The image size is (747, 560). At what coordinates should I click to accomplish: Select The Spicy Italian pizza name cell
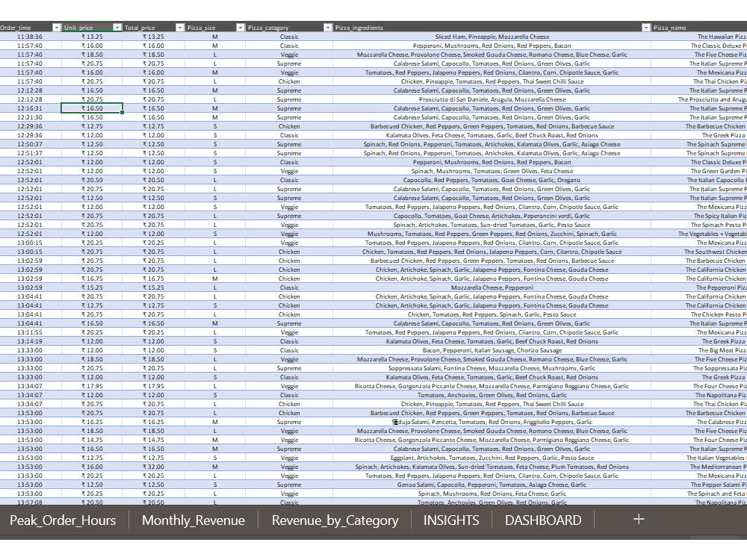[699, 216]
